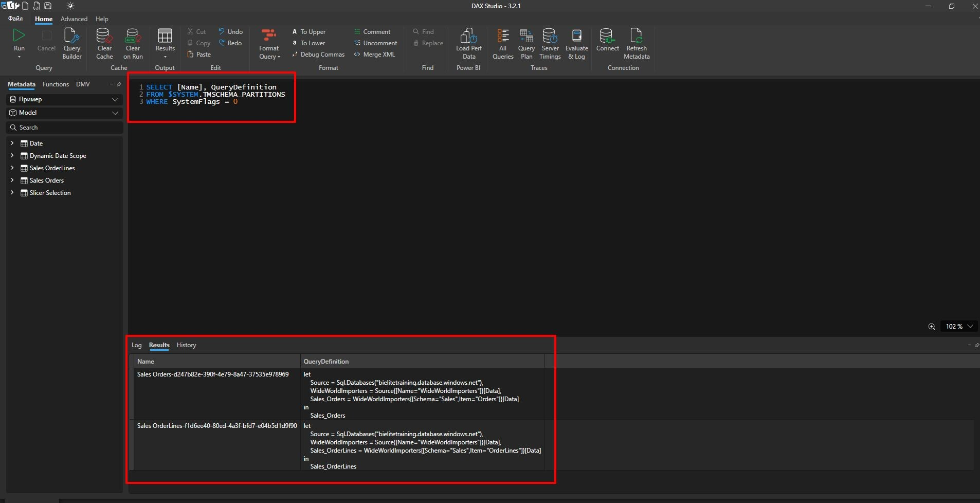Switch to the Advanced ribbon tab
This screenshot has width=980, height=503.
74,19
